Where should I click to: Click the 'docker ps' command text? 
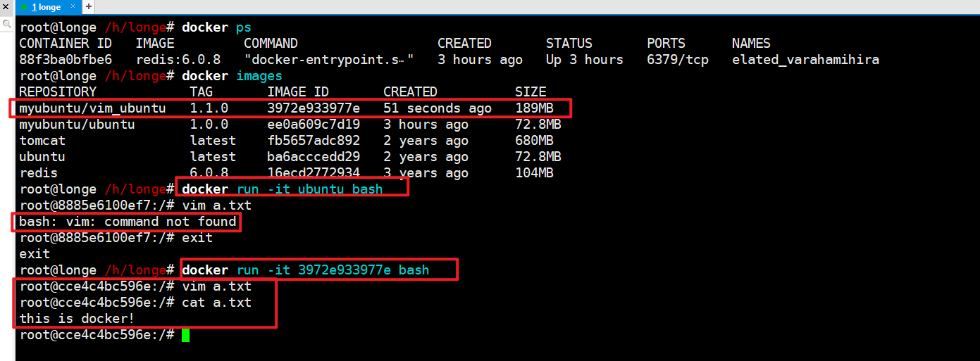tap(216, 27)
